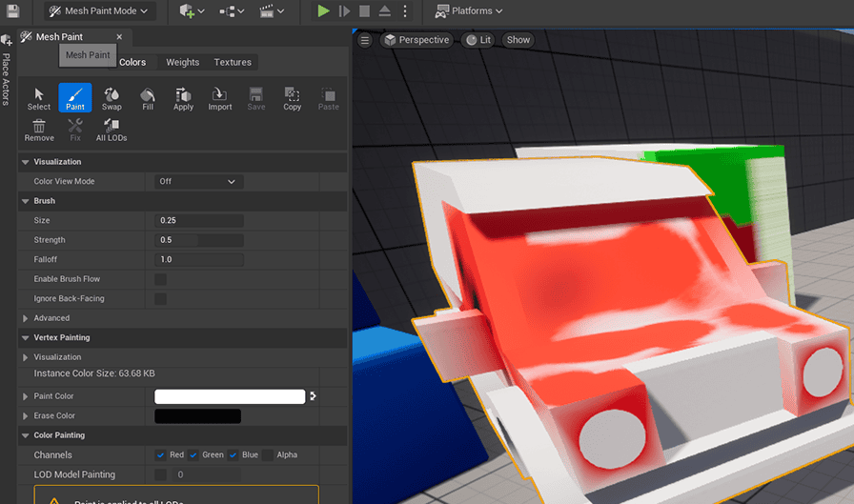
Task: Expand the Advanced brush section
Action: click(x=26, y=318)
